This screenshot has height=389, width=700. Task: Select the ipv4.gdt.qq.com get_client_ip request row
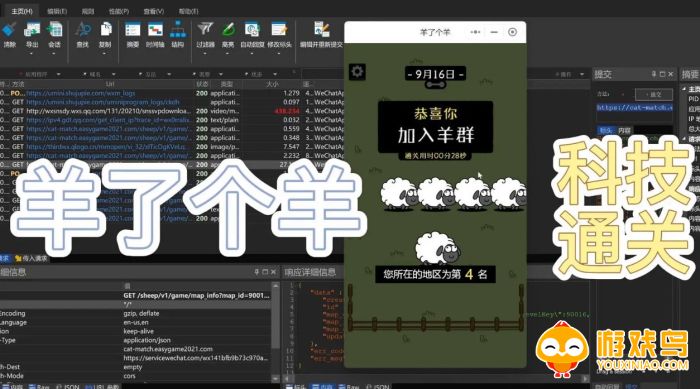(172, 120)
